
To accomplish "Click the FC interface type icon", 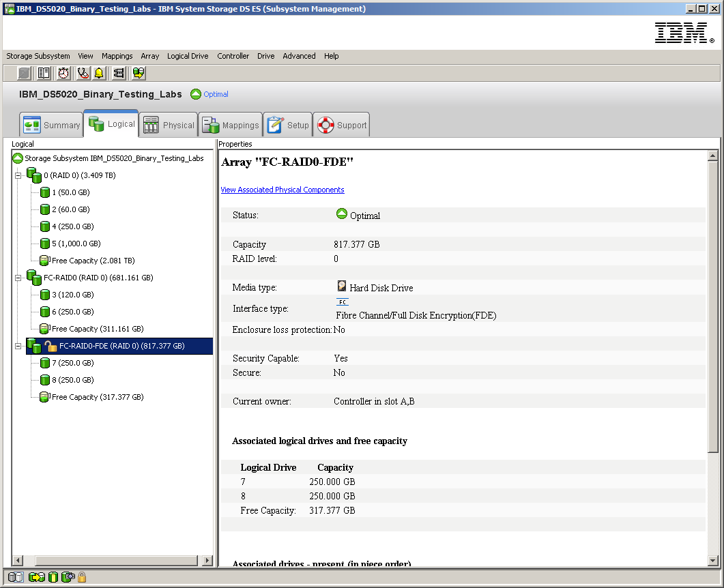I will click(343, 302).
